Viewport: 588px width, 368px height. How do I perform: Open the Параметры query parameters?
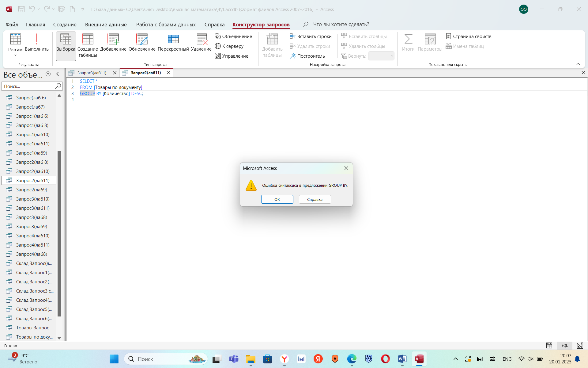point(430,43)
